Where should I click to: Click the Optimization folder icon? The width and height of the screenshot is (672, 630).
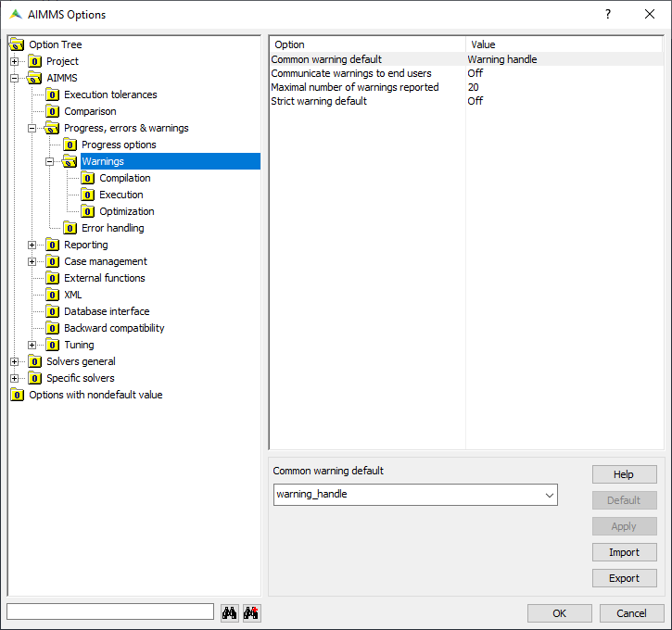click(87, 211)
